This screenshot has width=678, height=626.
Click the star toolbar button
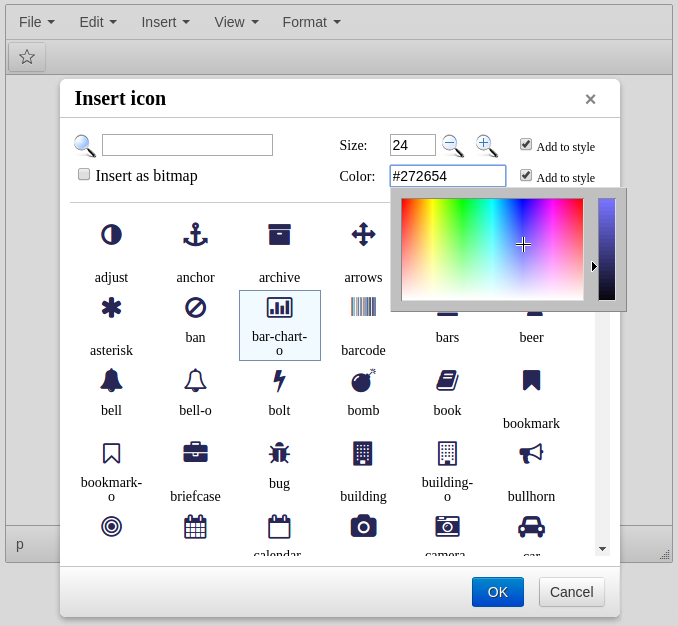tap(27, 57)
